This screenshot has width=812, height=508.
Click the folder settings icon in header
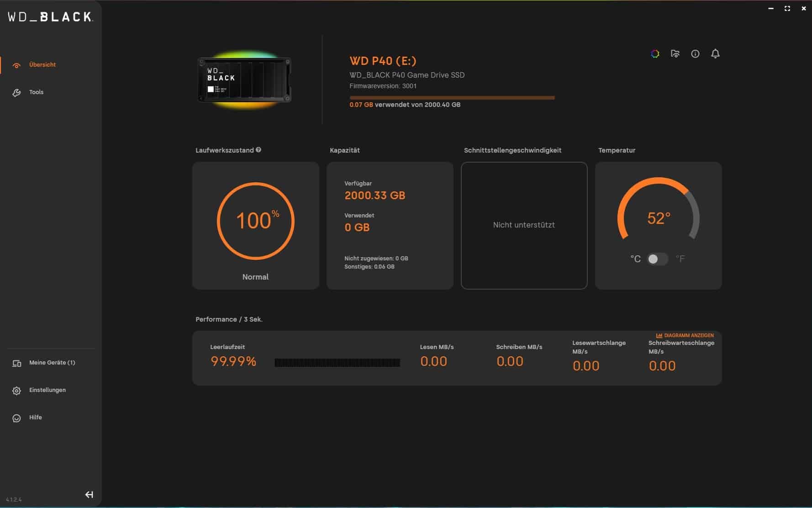675,54
